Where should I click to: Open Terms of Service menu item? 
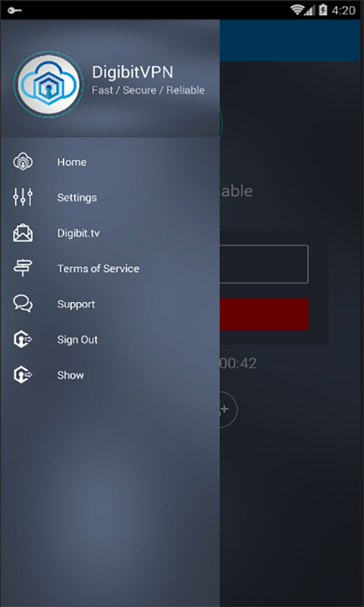[110, 269]
